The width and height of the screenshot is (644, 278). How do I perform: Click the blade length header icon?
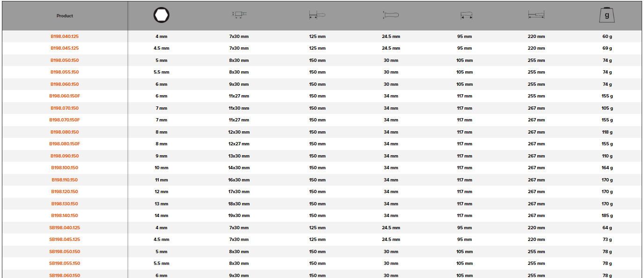(317, 15)
